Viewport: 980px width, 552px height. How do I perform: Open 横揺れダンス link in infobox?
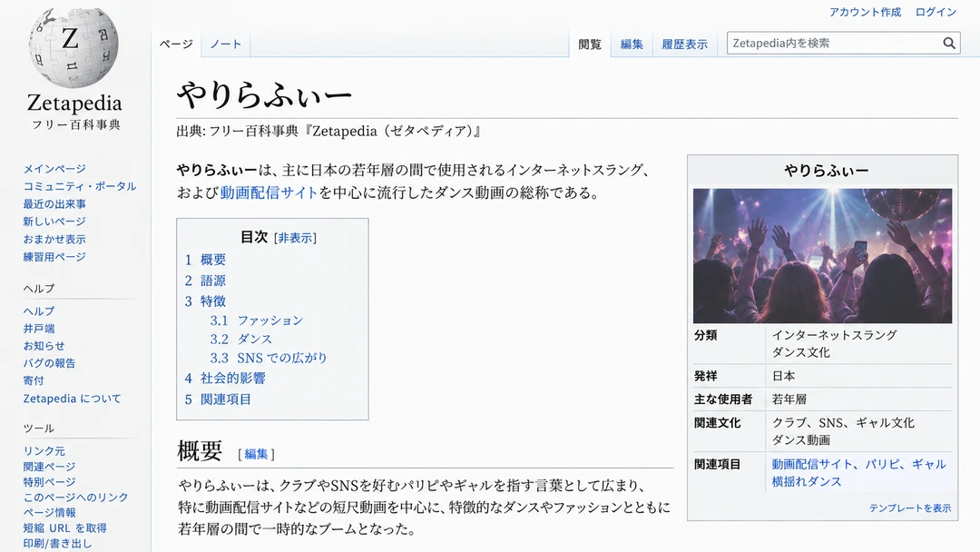tap(807, 481)
